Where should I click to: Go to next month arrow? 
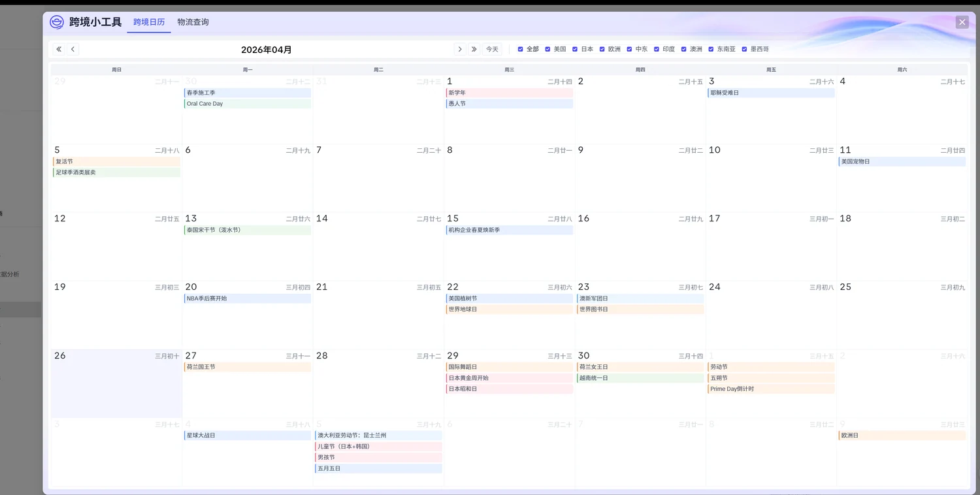coord(460,49)
